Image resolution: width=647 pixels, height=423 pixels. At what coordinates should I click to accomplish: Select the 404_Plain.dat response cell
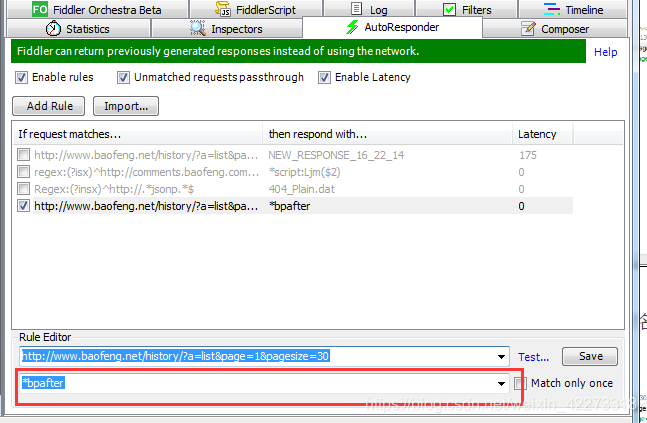[x=302, y=189]
